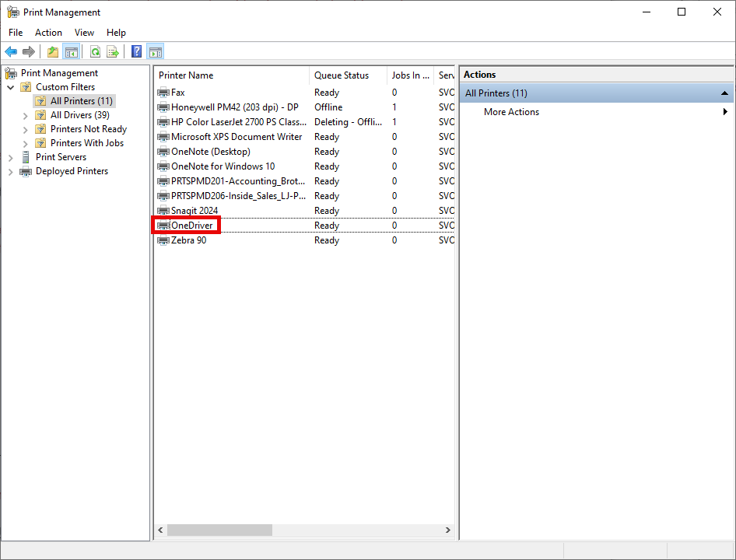Screen dimensions: 736x560
Task: Click the Up One Level toolbar icon
Action: tap(53, 51)
